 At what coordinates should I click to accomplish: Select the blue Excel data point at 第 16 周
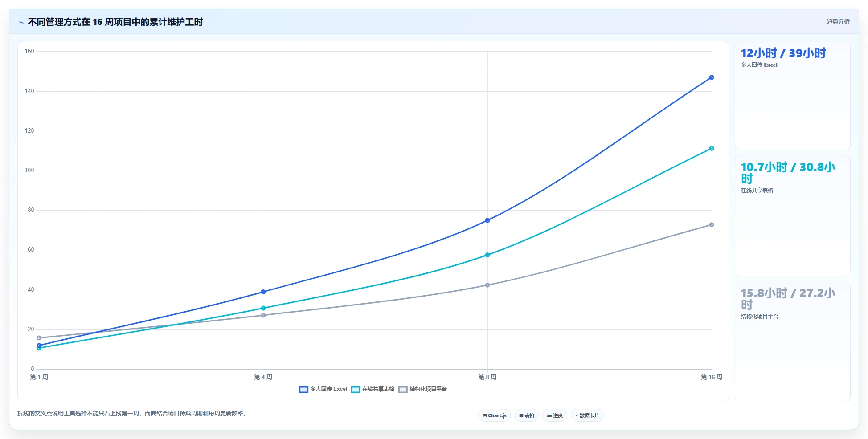[712, 77]
